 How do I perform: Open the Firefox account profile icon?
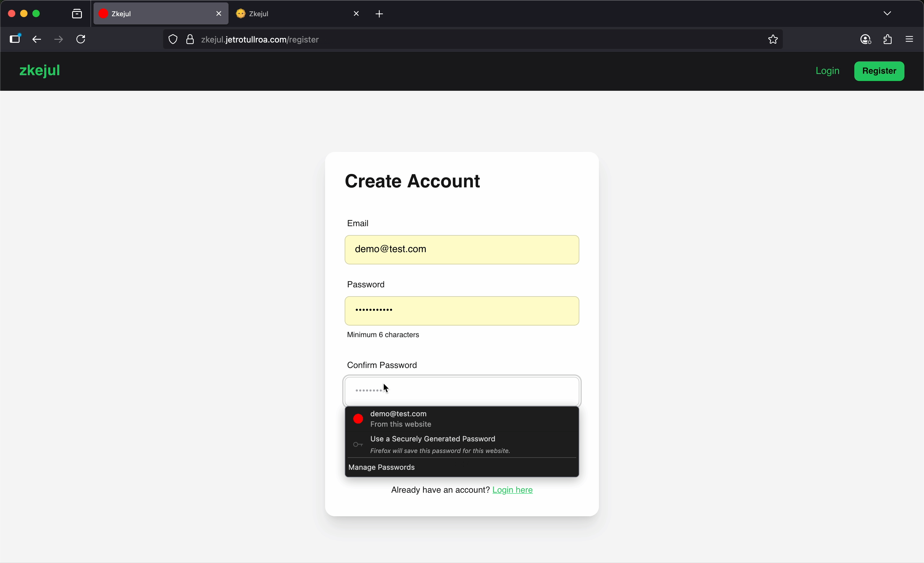[x=865, y=39]
